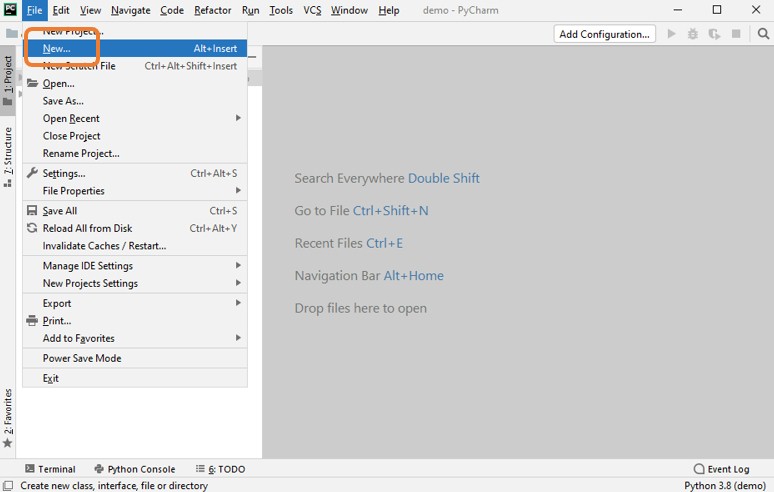Toggle Power Save Mode
774x492 pixels.
[135, 358]
